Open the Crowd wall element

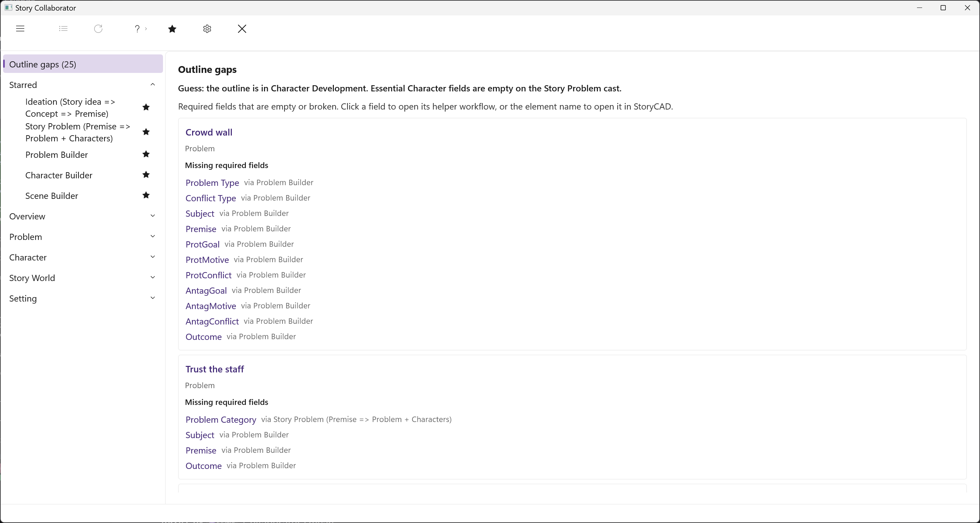[209, 132]
